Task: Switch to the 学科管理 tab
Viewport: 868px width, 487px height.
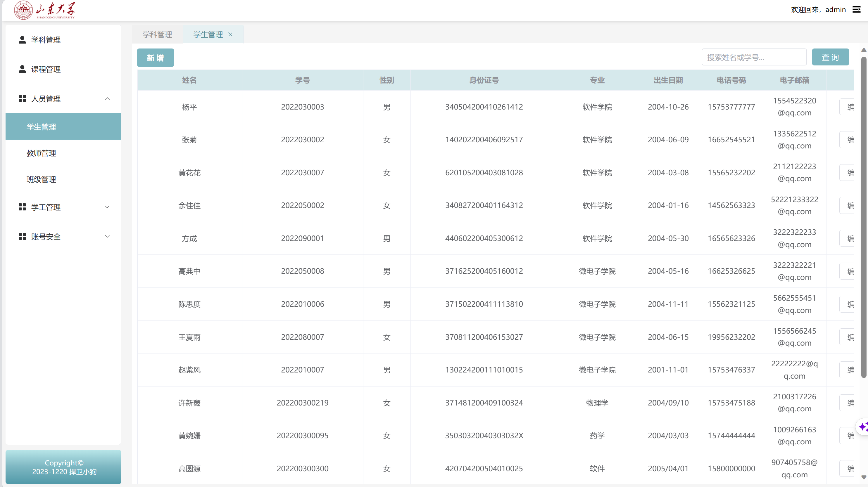Action: [157, 34]
